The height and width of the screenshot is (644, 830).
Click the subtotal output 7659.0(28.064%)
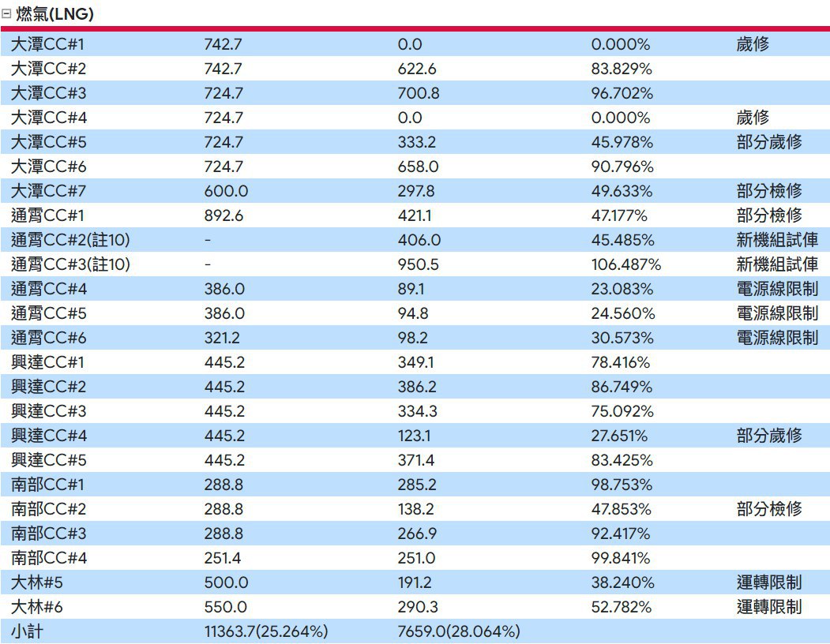coord(458,631)
